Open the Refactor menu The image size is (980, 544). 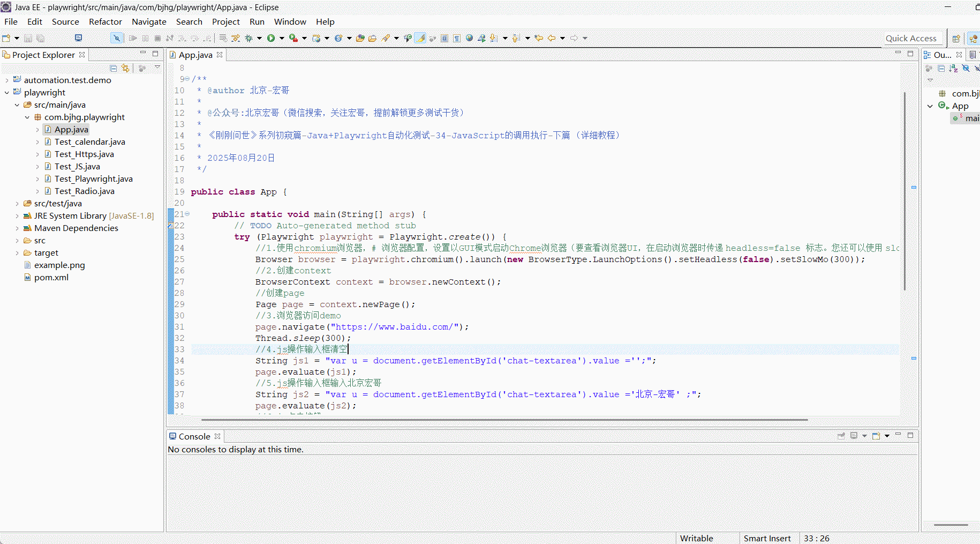[x=105, y=21]
